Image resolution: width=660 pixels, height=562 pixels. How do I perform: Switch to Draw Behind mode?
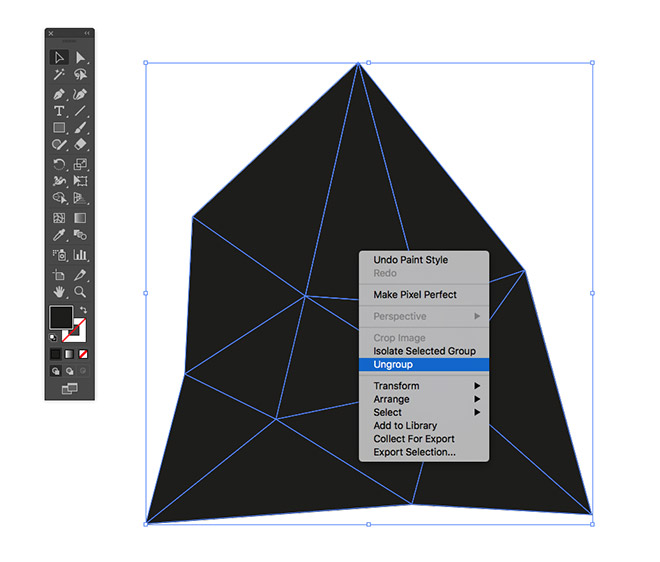tap(70, 371)
